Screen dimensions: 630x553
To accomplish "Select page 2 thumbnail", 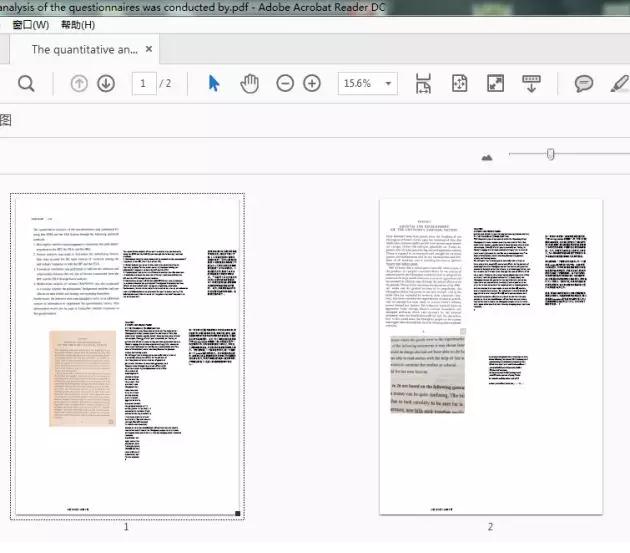I will coord(491,356).
